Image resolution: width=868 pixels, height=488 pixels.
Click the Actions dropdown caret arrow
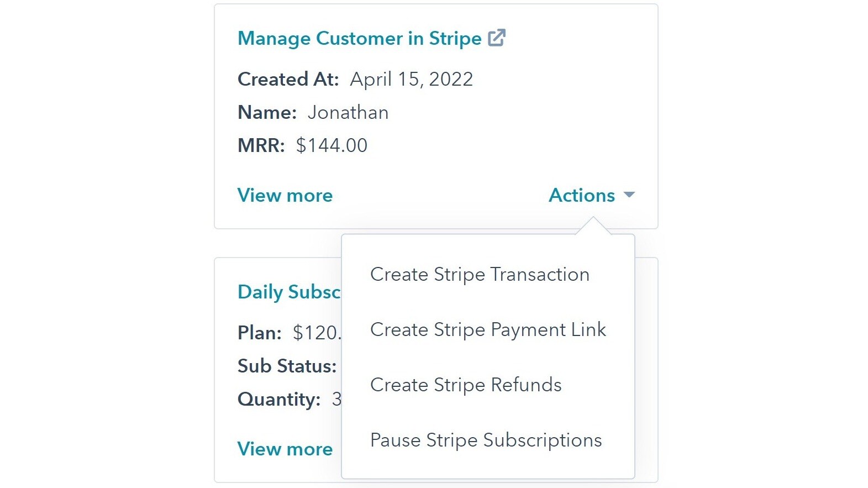click(x=629, y=195)
